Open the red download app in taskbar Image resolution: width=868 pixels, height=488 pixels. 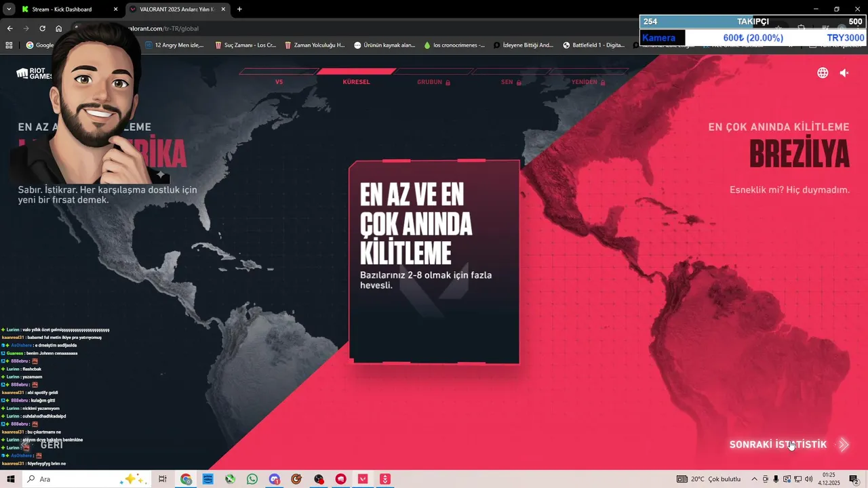pyautogui.click(x=385, y=479)
